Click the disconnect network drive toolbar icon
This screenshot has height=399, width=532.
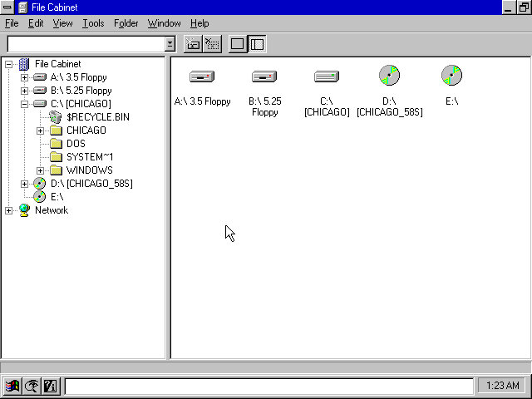pos(212,44)
